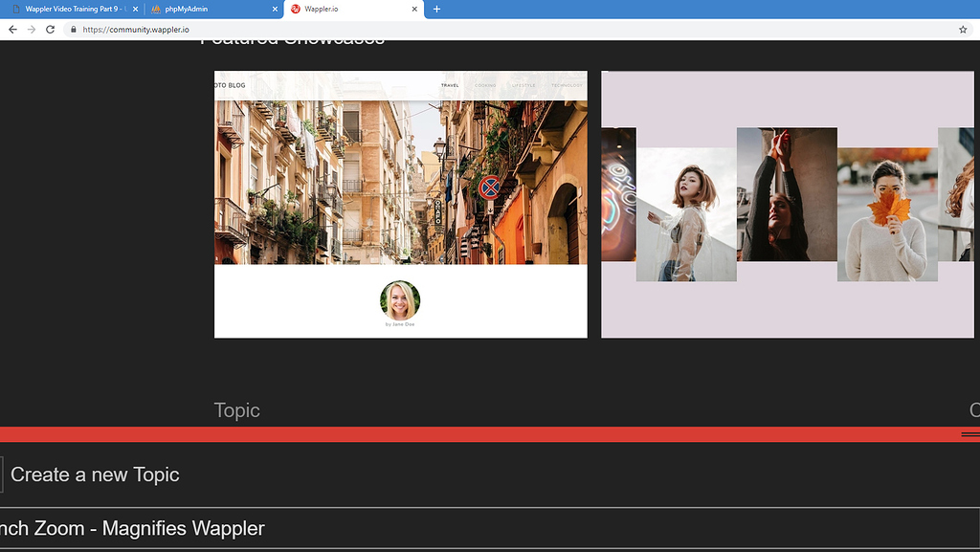Click the browser back arrow
980x552 pixels.
(x=11, y=29)
